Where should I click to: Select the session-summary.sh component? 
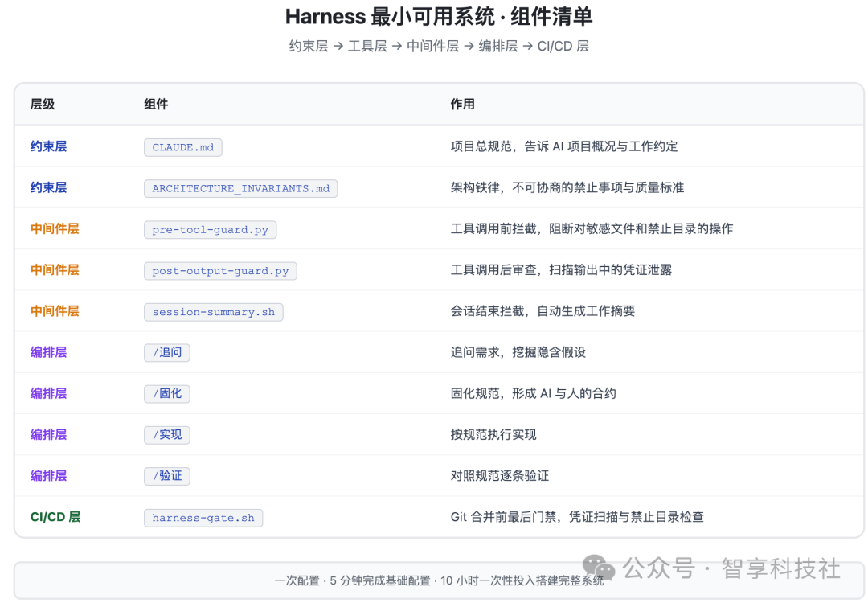pyautogui.click(x=213, y=311)
